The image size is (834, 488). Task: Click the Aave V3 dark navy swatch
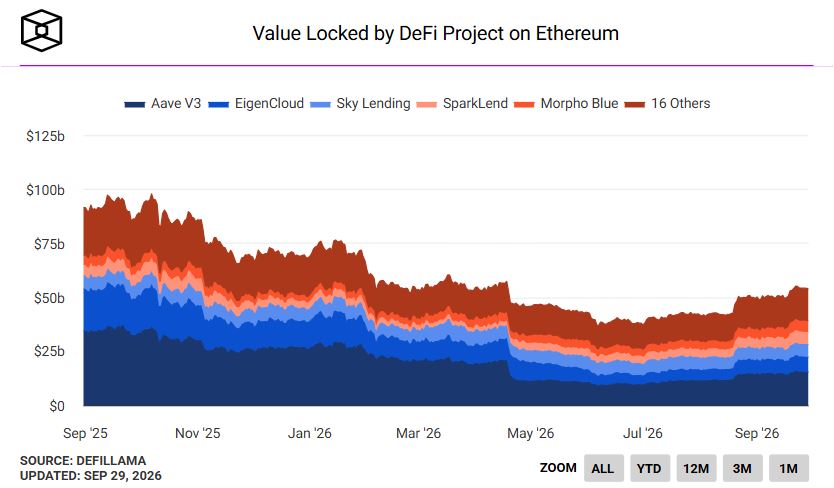[135, 104]
